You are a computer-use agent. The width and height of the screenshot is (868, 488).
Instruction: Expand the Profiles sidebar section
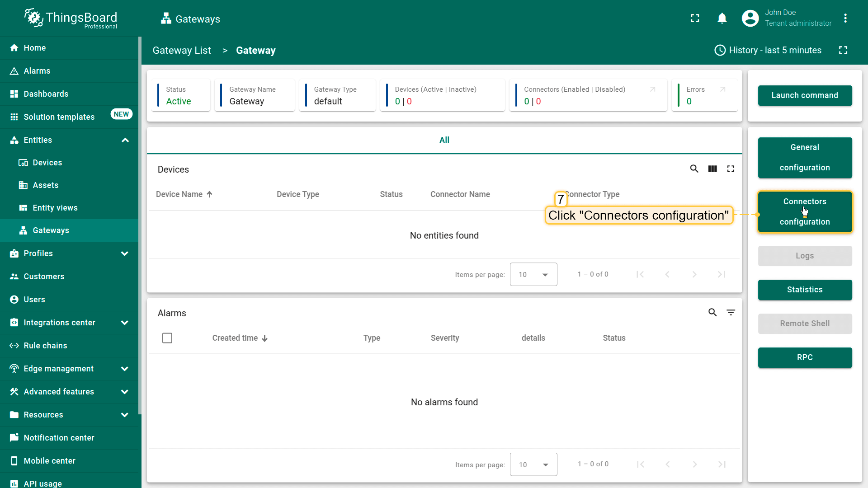coord(125,253)
